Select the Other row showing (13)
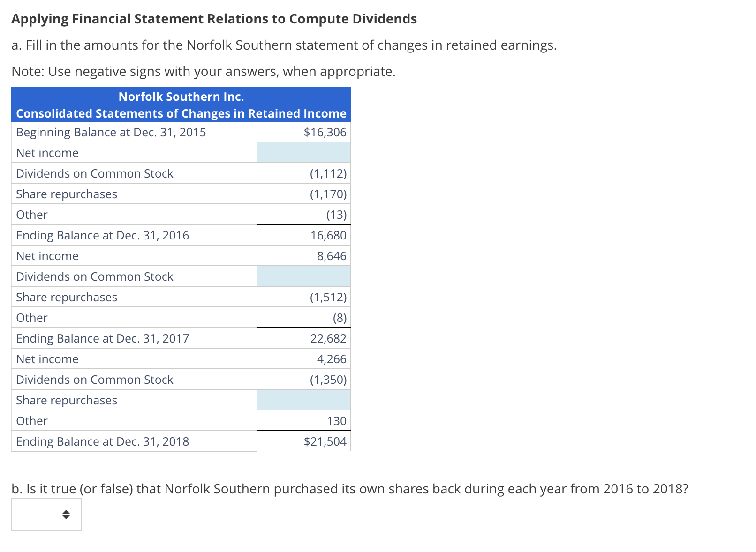 click(336, 214)
